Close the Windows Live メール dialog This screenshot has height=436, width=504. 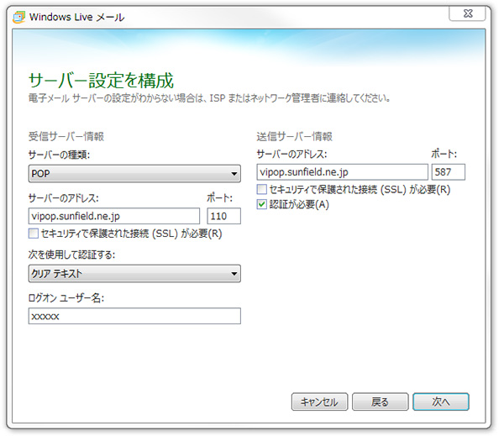pos(467,13)
